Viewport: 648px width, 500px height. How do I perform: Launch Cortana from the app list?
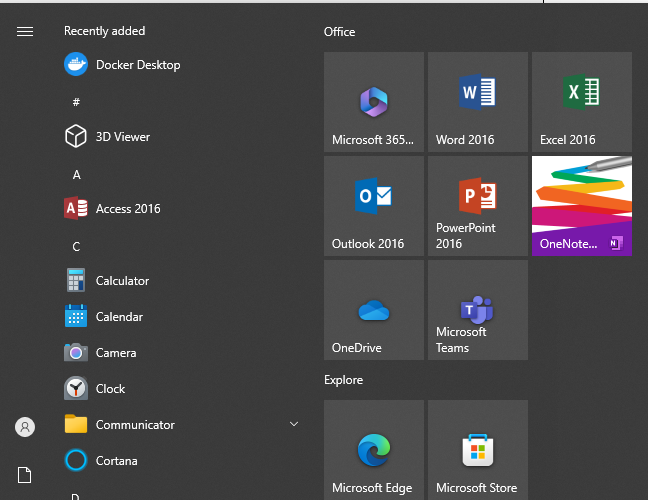point(116,461)
